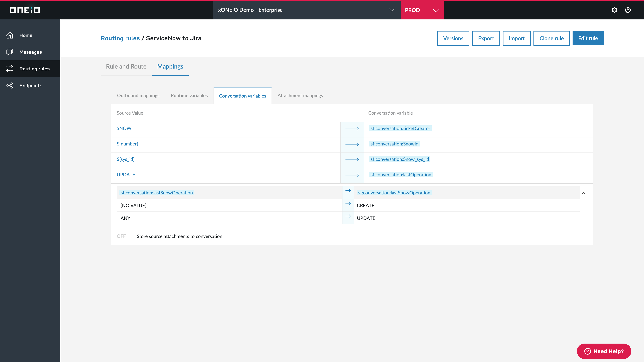Viewport: 644px width, 362px height.
Task: Click the arrow beside lastSnowOperation header
Action: point(348,191)
